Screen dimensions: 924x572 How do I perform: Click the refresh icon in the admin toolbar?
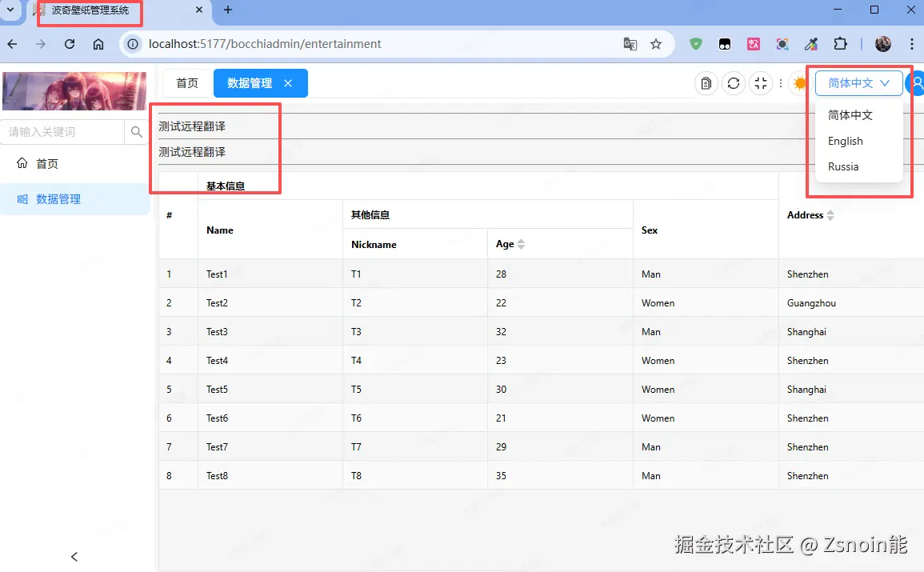point(733,83)
